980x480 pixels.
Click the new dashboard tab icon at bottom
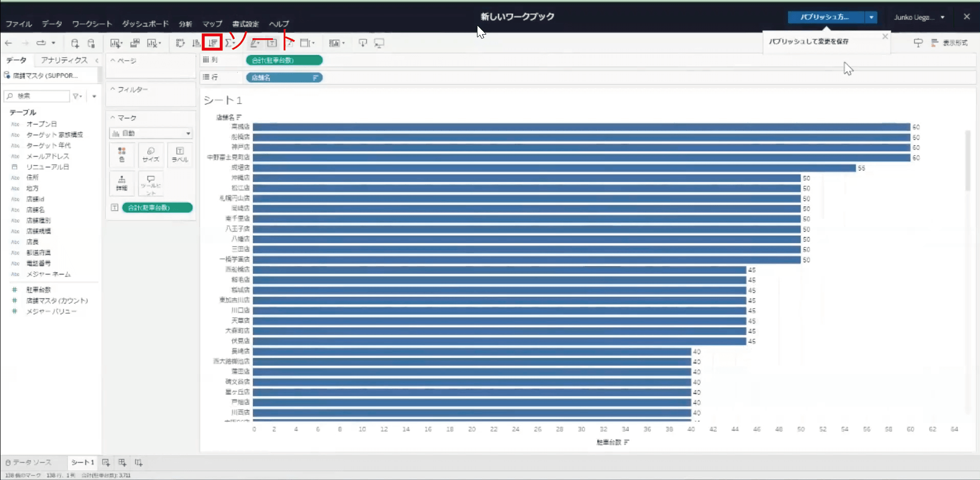(x=122, y=463)
